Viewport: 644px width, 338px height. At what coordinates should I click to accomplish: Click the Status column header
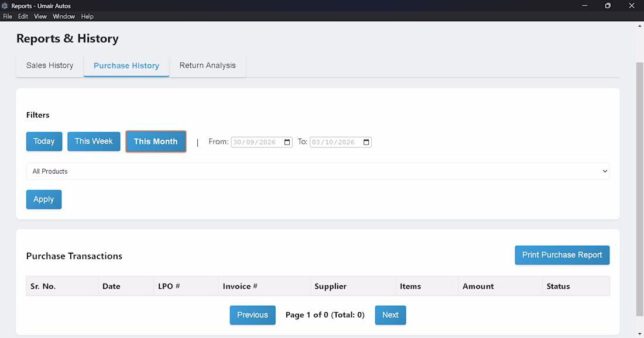pos(576,287)
